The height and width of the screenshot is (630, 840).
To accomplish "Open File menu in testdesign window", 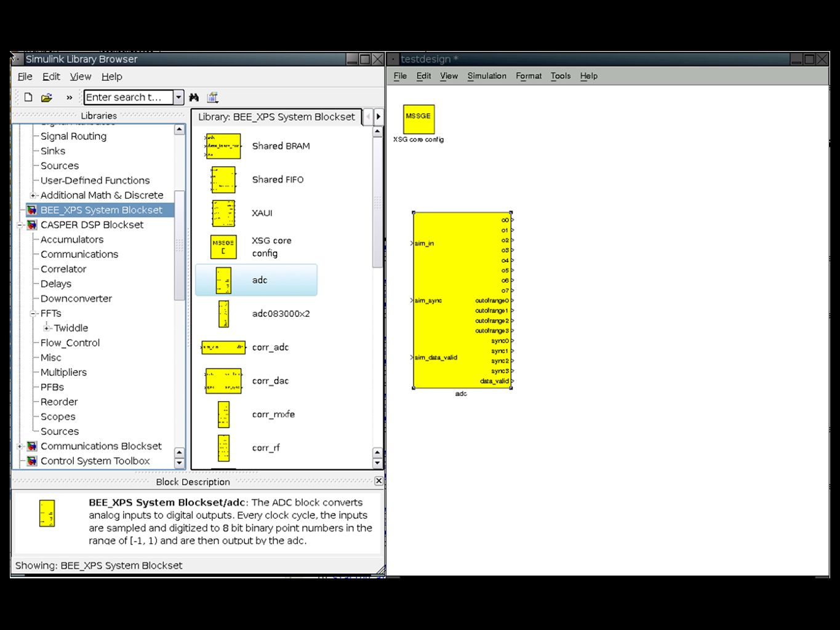I will click(x=400, y=76).
